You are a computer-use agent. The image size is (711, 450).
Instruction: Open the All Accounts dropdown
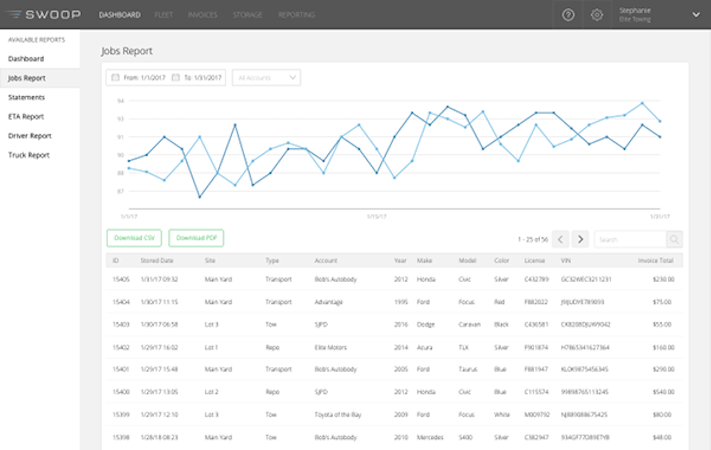click(266, 78)
